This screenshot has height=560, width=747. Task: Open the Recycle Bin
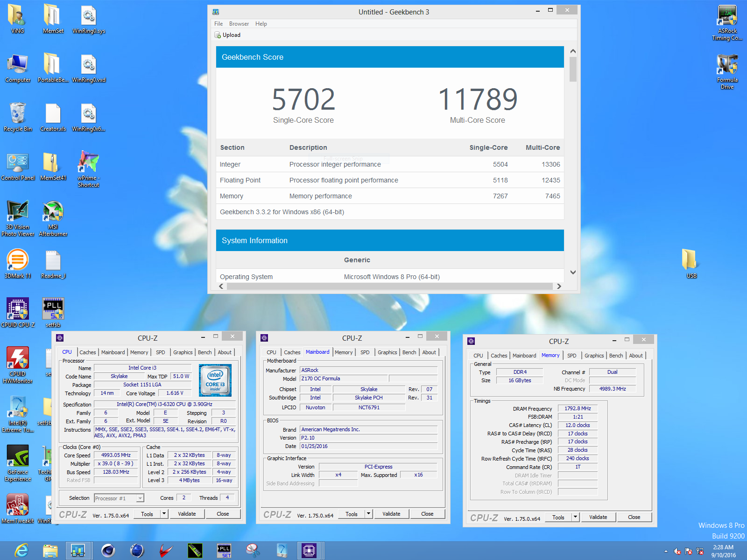pyautogui.click(x=17, y=117)
